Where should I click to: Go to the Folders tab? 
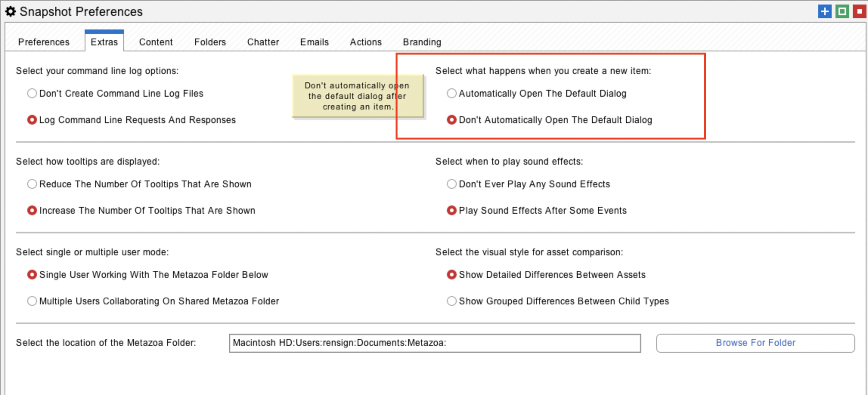coord(210,42)
